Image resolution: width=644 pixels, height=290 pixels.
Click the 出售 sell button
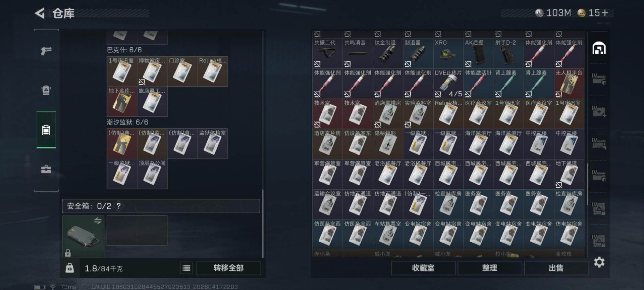coord(556,268)
